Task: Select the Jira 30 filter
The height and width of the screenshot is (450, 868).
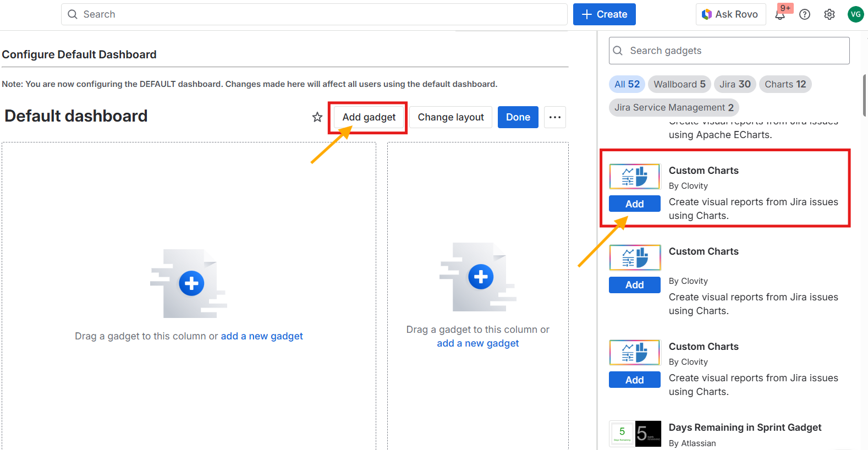Action: [735, 84]
